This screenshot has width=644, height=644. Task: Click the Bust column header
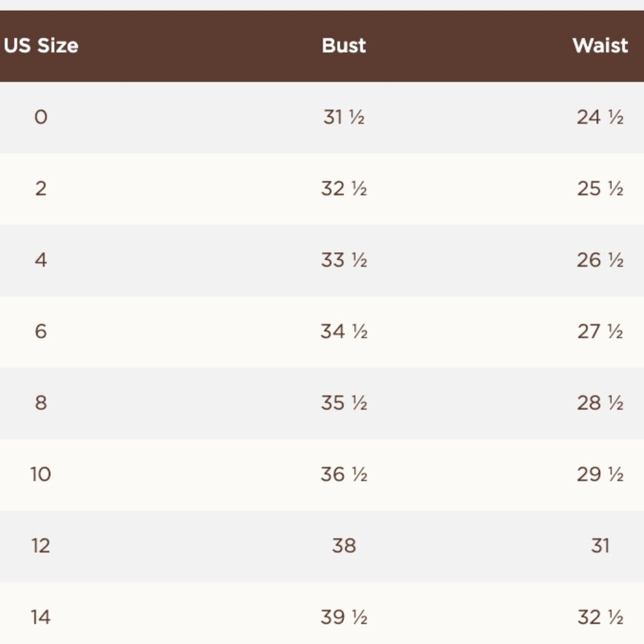[344, 46]
